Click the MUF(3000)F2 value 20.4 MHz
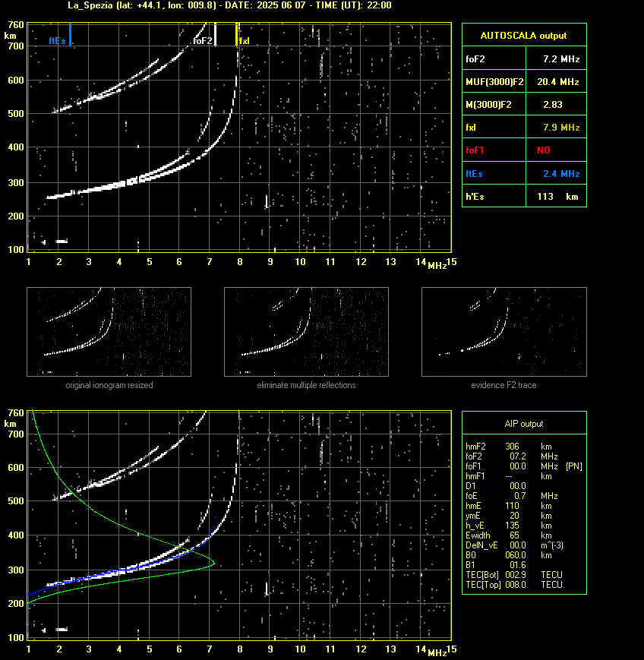The width and height of the screenshot is (644, 660). 558,82
